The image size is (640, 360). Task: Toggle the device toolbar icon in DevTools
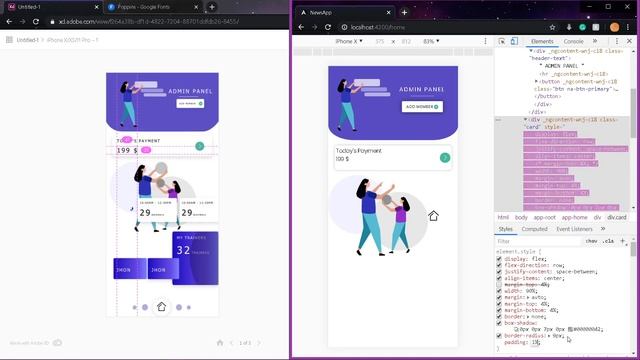514,41
